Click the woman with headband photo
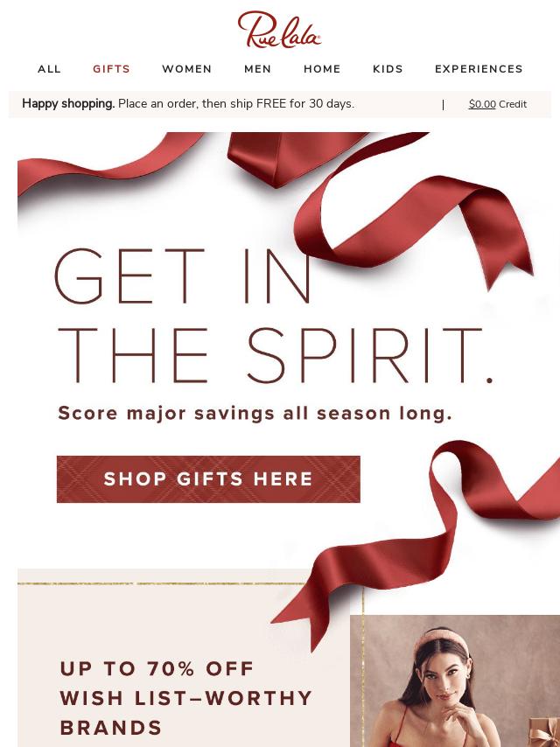560x747 pixels. 455,681
